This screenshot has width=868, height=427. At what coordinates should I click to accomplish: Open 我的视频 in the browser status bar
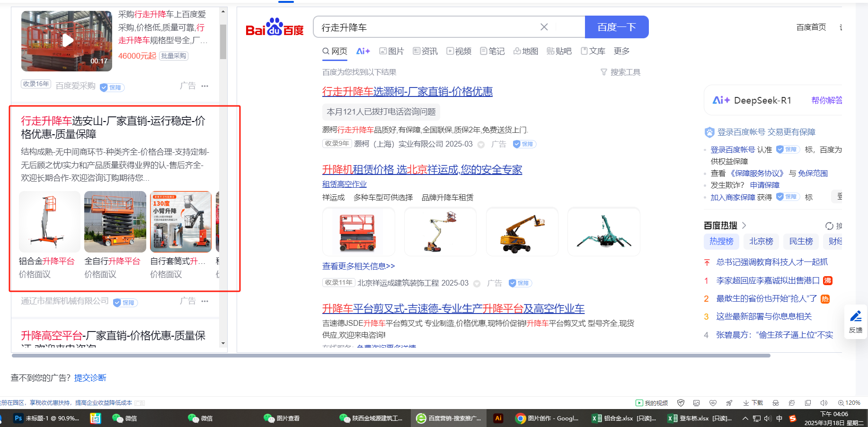[x=652, y=403]
